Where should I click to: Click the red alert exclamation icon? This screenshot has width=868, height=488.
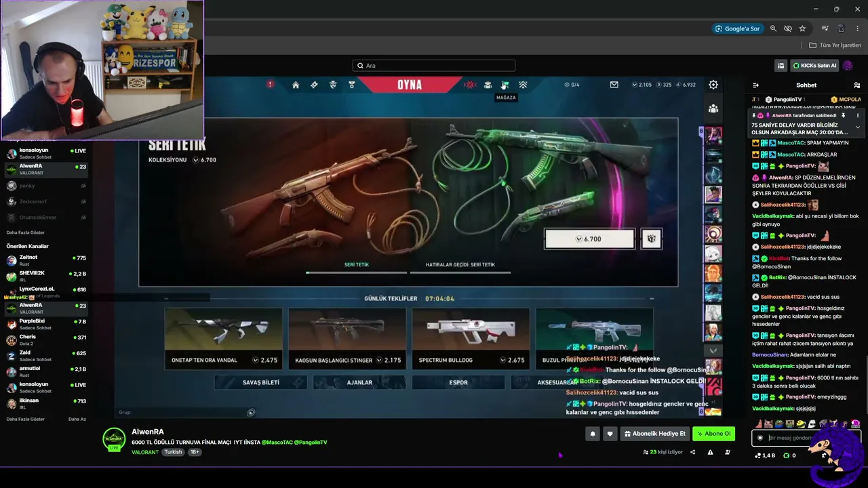[270, 85]
